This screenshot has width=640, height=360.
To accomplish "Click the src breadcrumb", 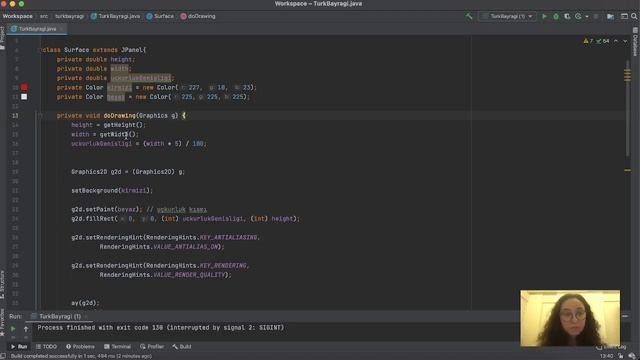I will pos(44,16).
